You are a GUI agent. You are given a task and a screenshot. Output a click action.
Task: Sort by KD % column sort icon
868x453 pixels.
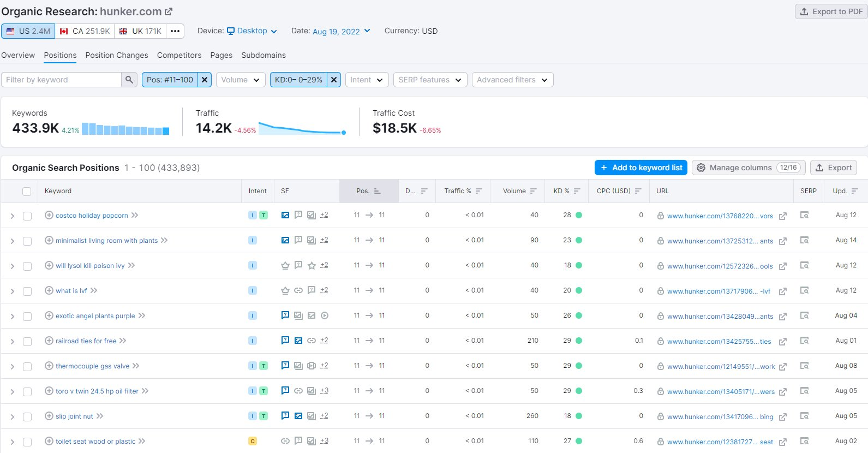click(577, 191)
